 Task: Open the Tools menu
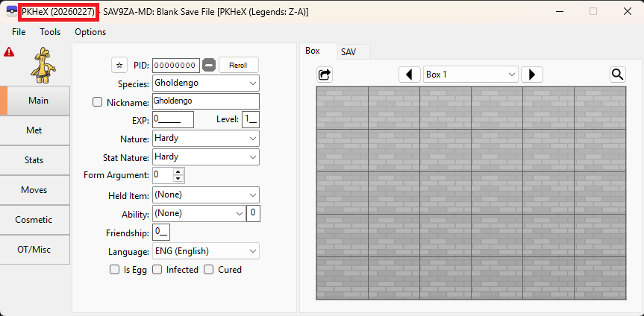tap(50, 32)
